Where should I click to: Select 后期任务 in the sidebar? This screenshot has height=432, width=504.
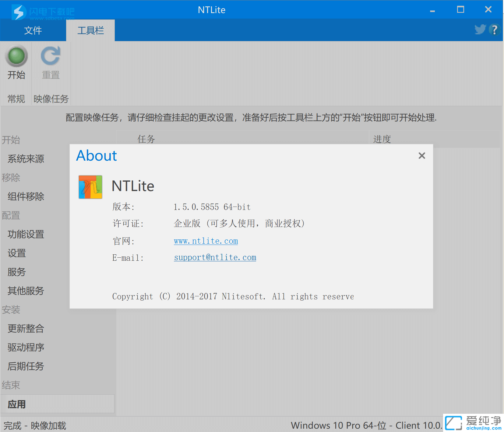26,366
